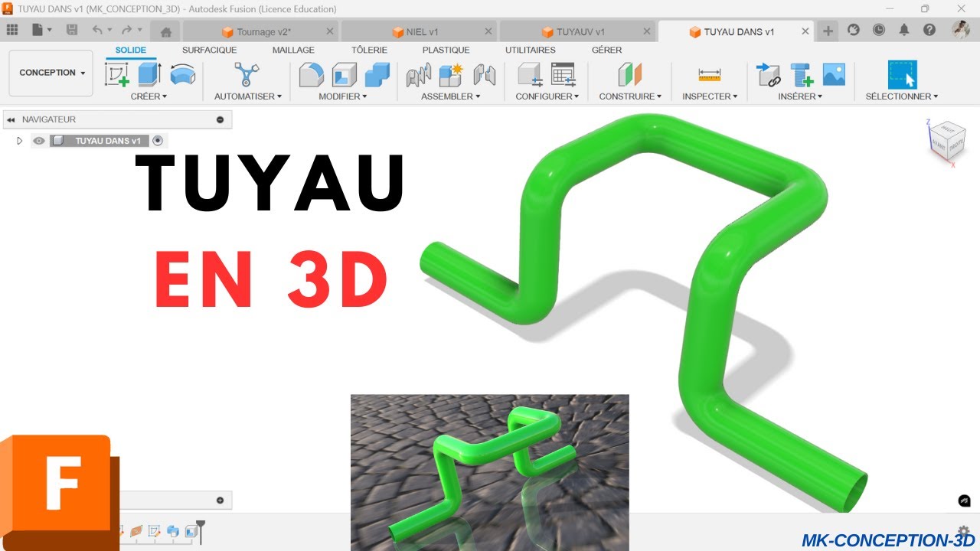Click the Navigateur panel minus button
The height and width of the screenshot is (551, 980).
pyautogui.click(x=220, y=119)
